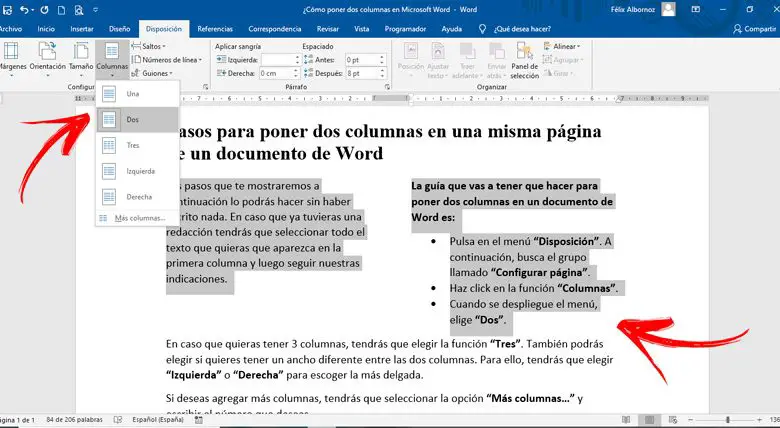Open the Girar rotate dropdown
The width and height of the screenshot is (780, 428).
(558, 73)
